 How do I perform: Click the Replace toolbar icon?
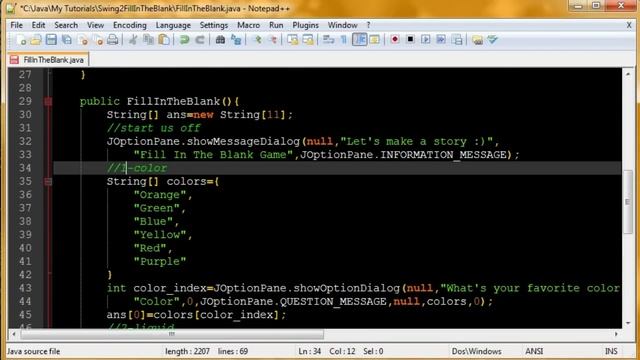point(236,40)
